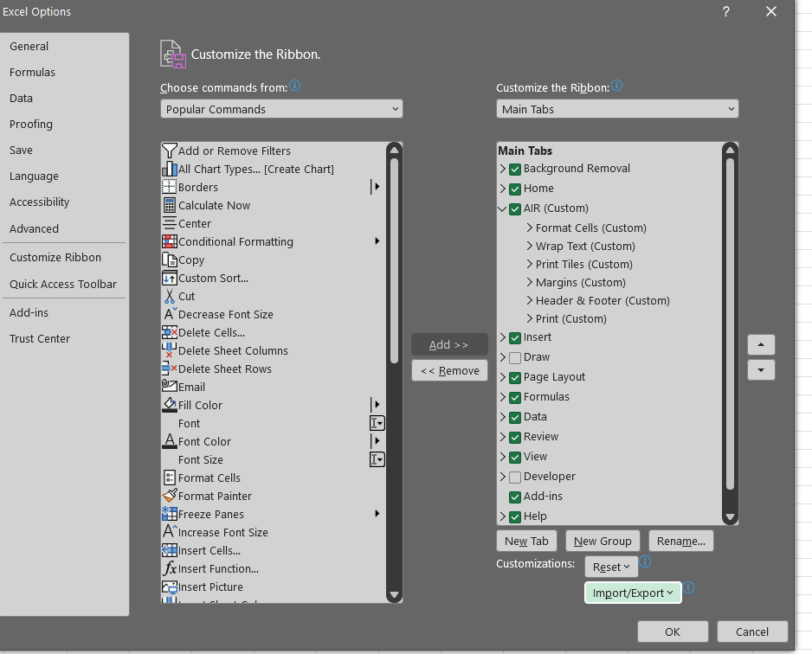Click the Insert Cells icon
This screenshot has height=654, width=812.
pyautogui.click(x=170, y=550)
